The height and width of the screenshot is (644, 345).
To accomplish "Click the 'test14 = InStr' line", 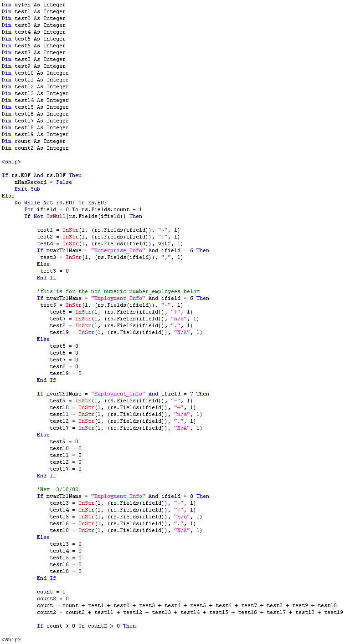I will 123,510.
